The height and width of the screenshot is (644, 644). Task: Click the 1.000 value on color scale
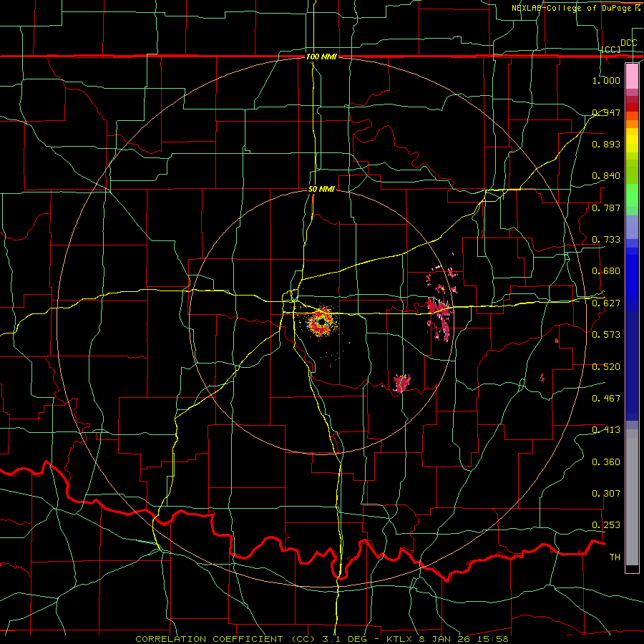click(x=606, y=80)
